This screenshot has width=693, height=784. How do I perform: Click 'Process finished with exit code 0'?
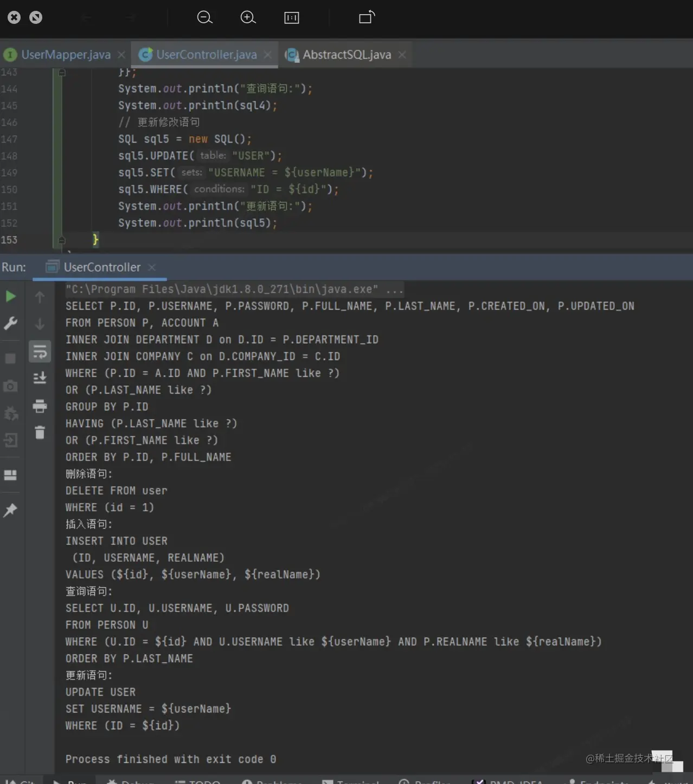pyautogui.click(x=171, y=760)
